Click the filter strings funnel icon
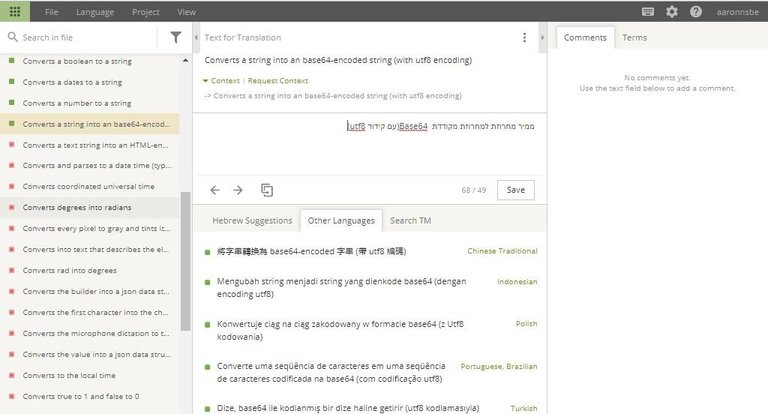 pos(176,37)
